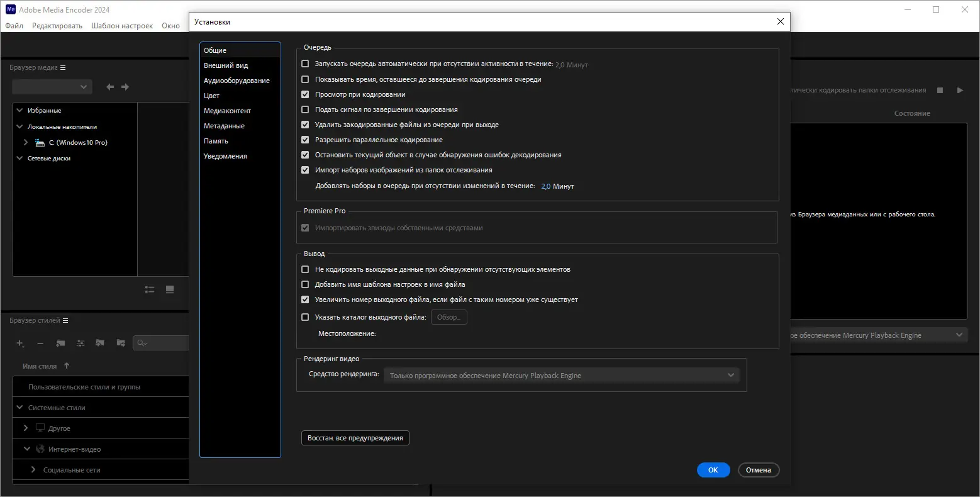Remove selected style using the minus icon

[x=40, y=343]
